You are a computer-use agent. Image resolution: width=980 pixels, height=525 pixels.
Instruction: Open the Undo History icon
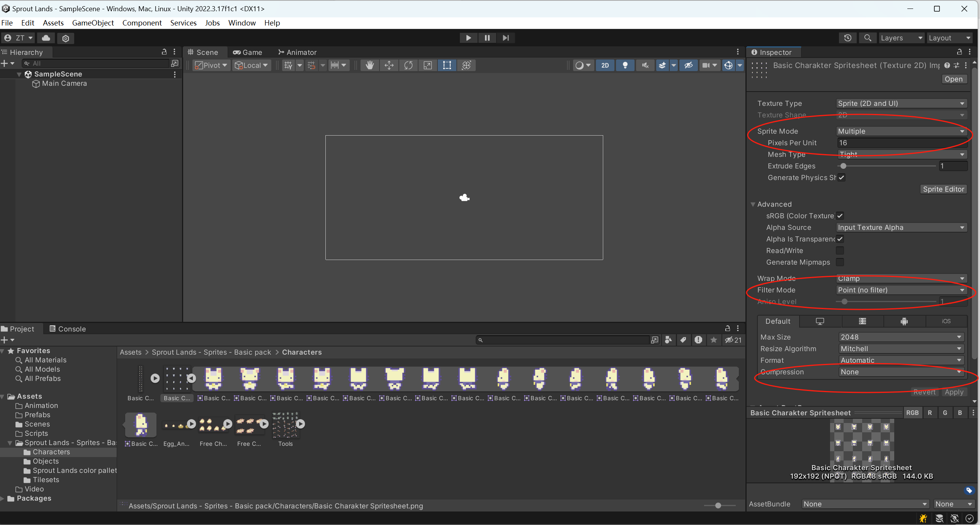click(x=848, y=38)
